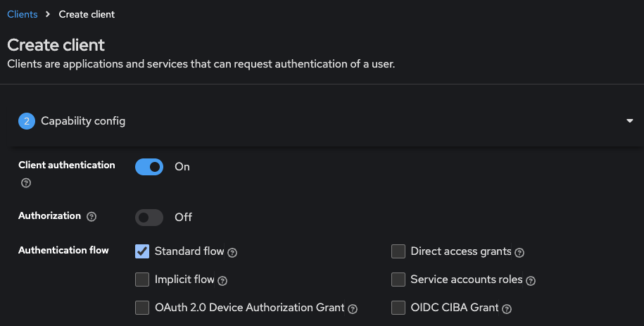Collapse the Capability config section arrow

point(629,121)
